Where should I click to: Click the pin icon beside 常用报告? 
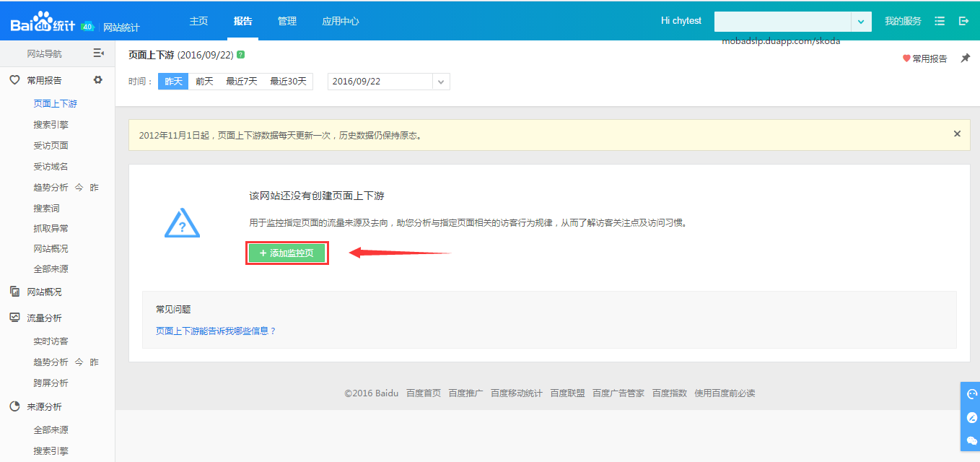pos(965,58)
